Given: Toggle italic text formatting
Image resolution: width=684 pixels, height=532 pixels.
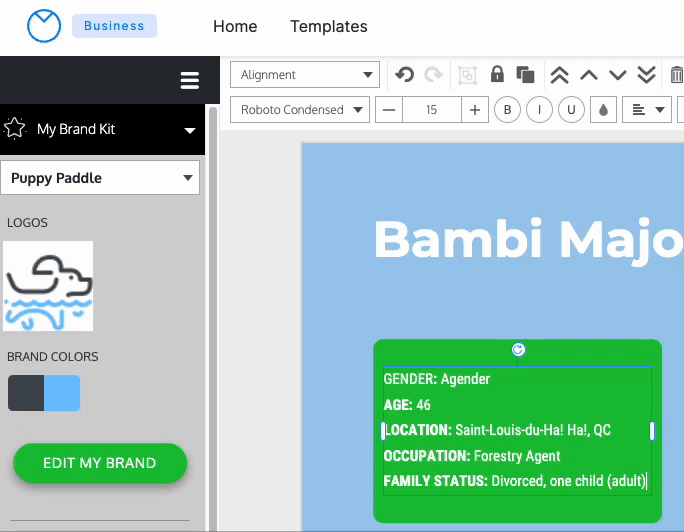Looking at the screenshot, I should point(540,110).
